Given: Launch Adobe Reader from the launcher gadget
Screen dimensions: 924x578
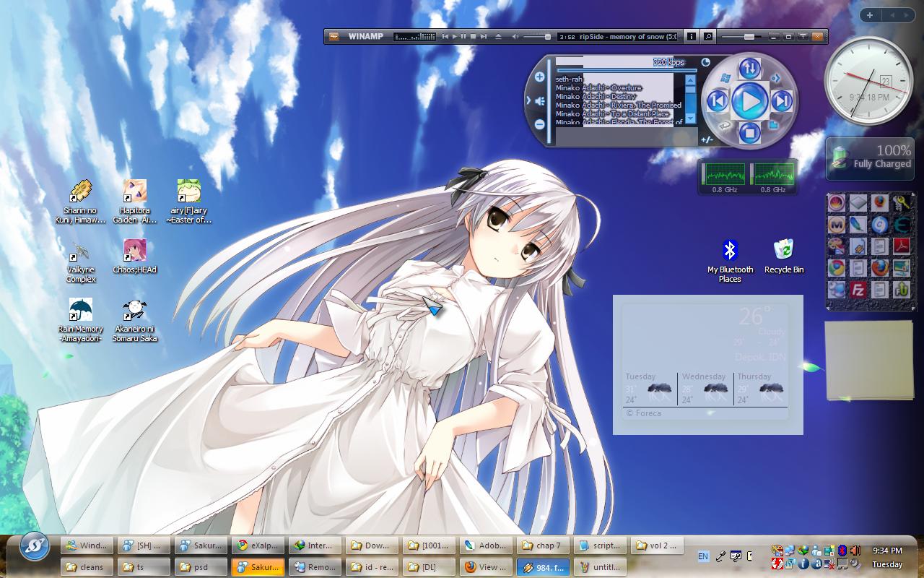Looking at the screenshot, I should click(902, 246).
